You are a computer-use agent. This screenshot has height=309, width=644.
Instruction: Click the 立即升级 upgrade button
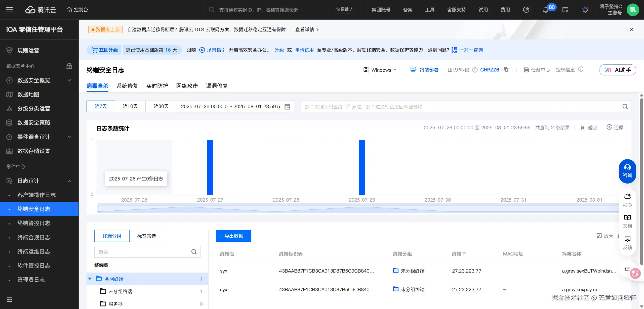105,50
